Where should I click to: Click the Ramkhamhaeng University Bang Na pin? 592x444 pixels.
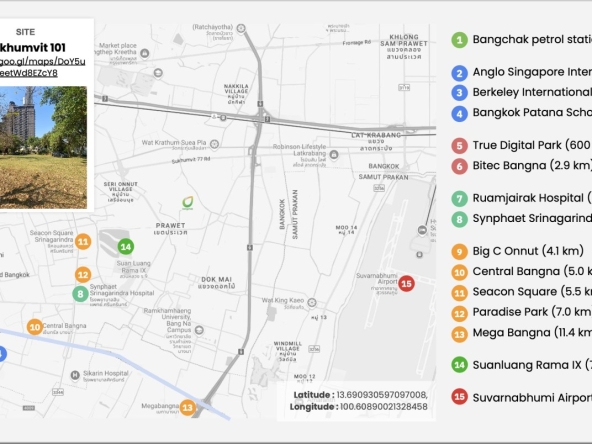click(x=199, y=330)
